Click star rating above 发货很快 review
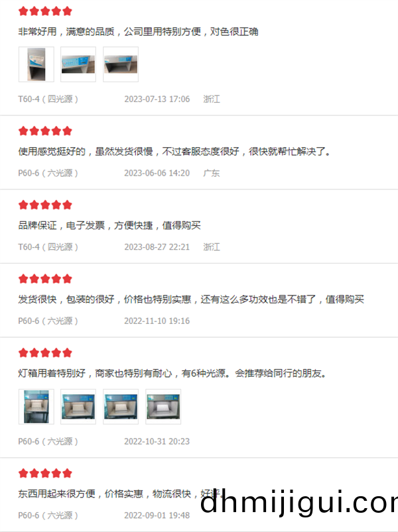This screenshot has width=398, height=532. click(x=45, y=278)
